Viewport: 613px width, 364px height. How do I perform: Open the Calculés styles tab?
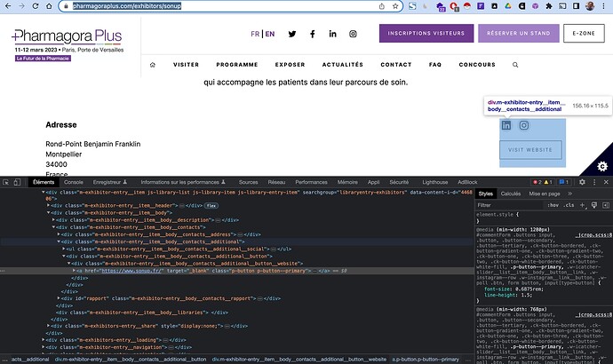[511, 194]
